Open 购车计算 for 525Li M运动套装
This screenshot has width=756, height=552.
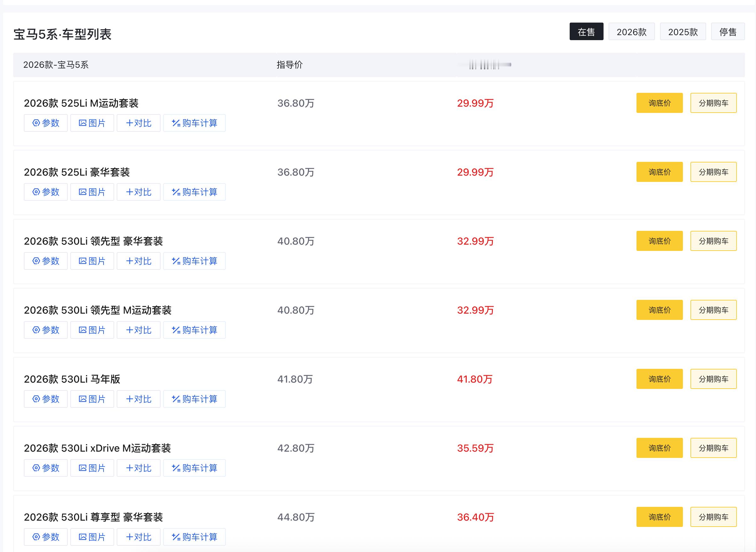pyautogui.click(x=194, y=123)
